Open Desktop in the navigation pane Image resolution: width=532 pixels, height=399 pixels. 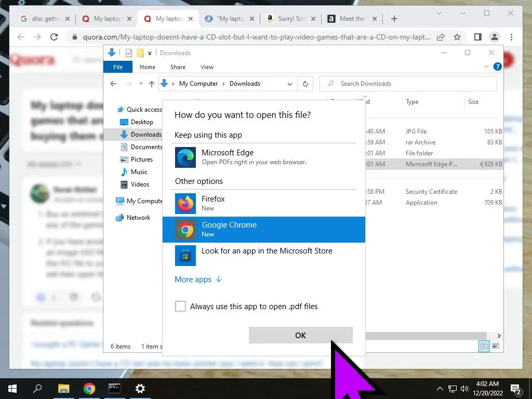pos(137,122)
